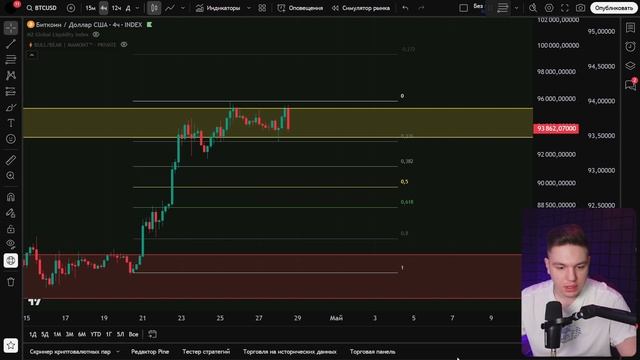Set date range to YTD
Viewport: 640px width, 360px height.
(x=96, y=334)
